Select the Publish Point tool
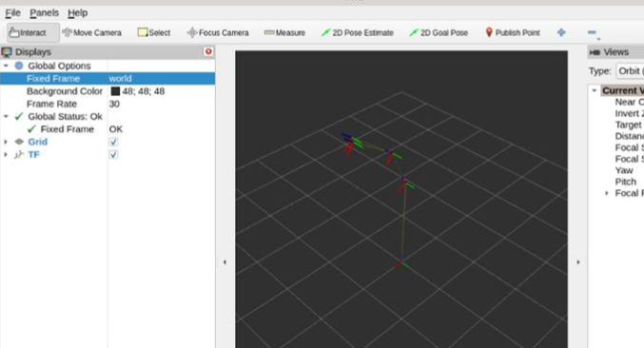 click(x=512, y=32)
